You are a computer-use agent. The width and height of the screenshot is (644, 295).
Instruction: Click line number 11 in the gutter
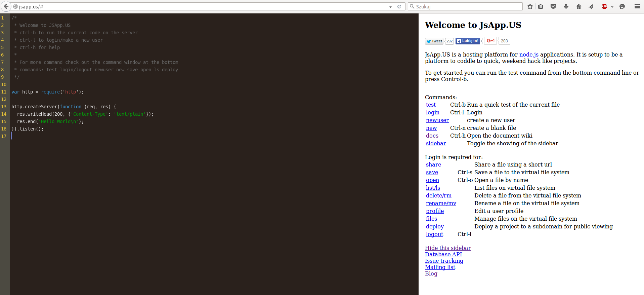pyautogui.click(x=4, y=92)
